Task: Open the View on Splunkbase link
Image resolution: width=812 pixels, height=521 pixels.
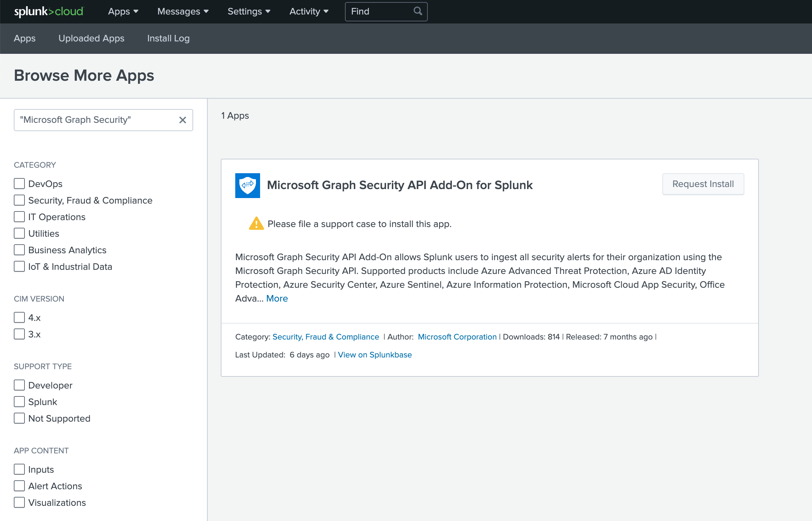Action: click(x=375, y=355)
